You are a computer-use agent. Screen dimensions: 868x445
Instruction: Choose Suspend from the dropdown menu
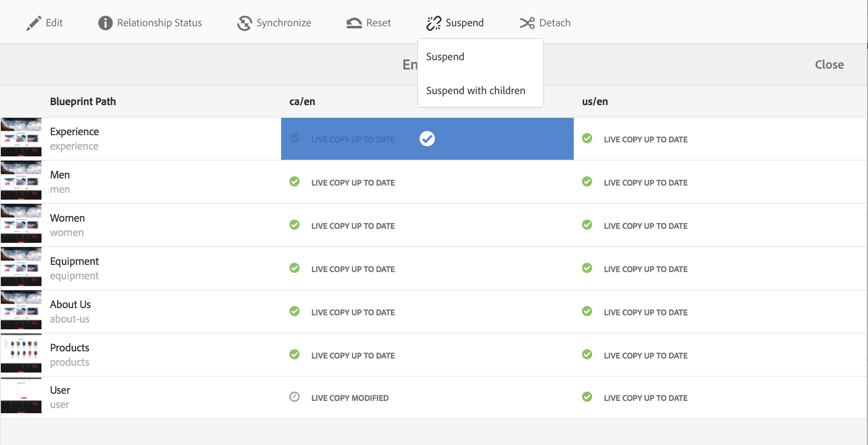coord(445,57)
